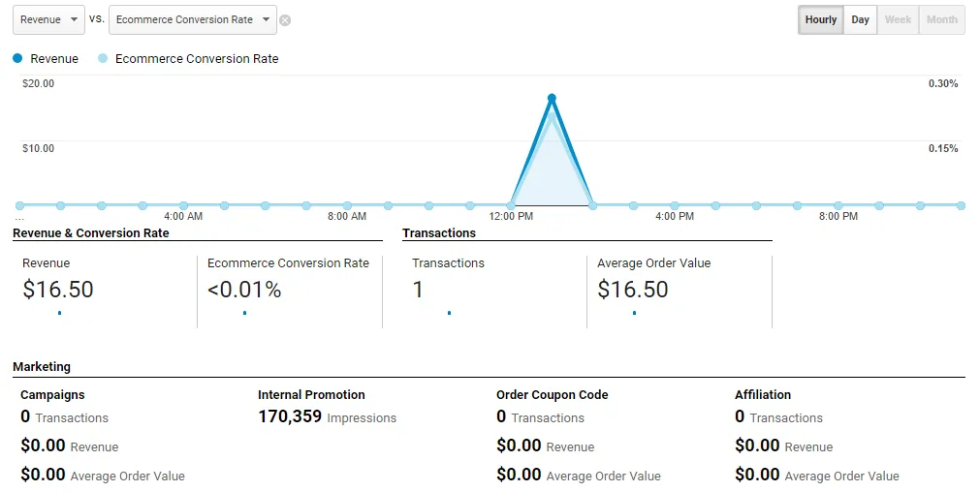Select the Internal Promotion marketing section
Image resolution: width=980 pixels, height=492 pixels.
pyautogui.click(x=311, y=395)
